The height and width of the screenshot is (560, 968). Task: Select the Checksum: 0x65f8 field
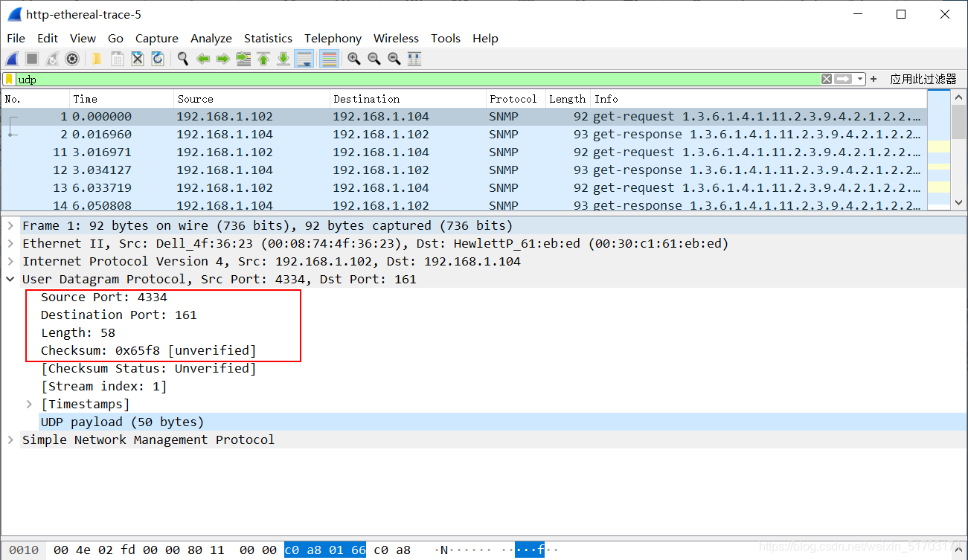[149, 350]
